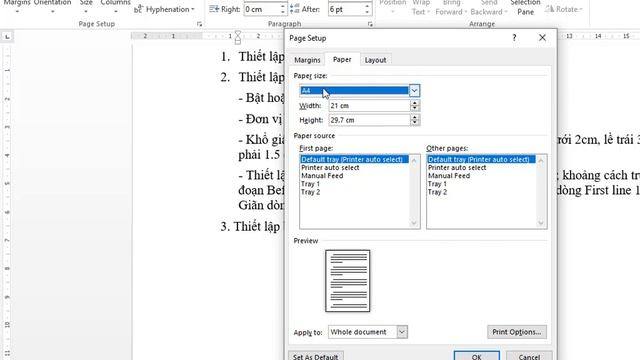640x360 pixels.
Task: Open the page Size ribbon dropdown
Action: [86, 6]
